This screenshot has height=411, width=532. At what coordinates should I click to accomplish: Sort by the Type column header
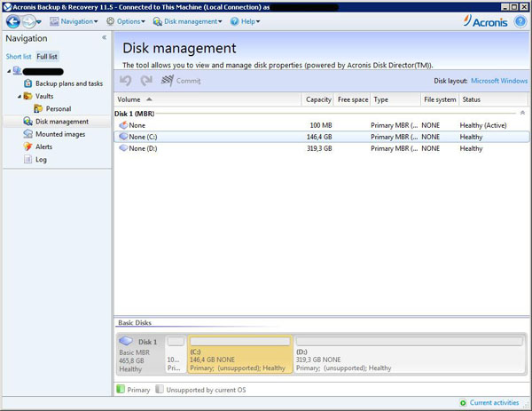(x=395, y=99)
